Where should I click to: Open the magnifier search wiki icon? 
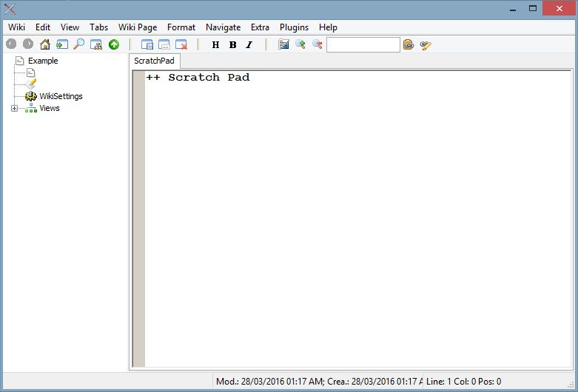pyautogui.click(x=79, y=45)
